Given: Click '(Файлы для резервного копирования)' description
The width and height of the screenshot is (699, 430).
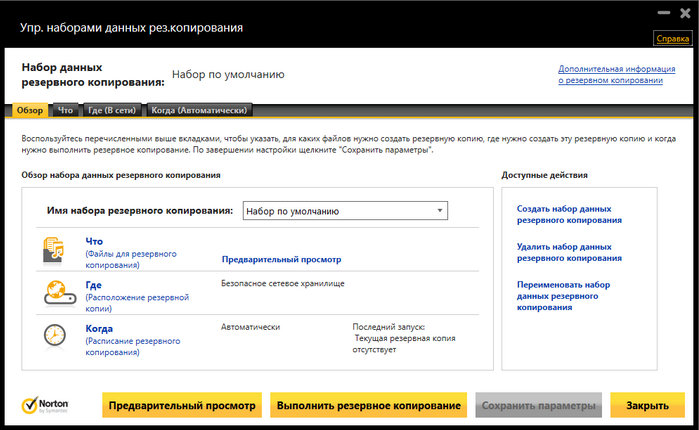Looking at the screenshot, I should pyautogui.click(x=131, y=259).
